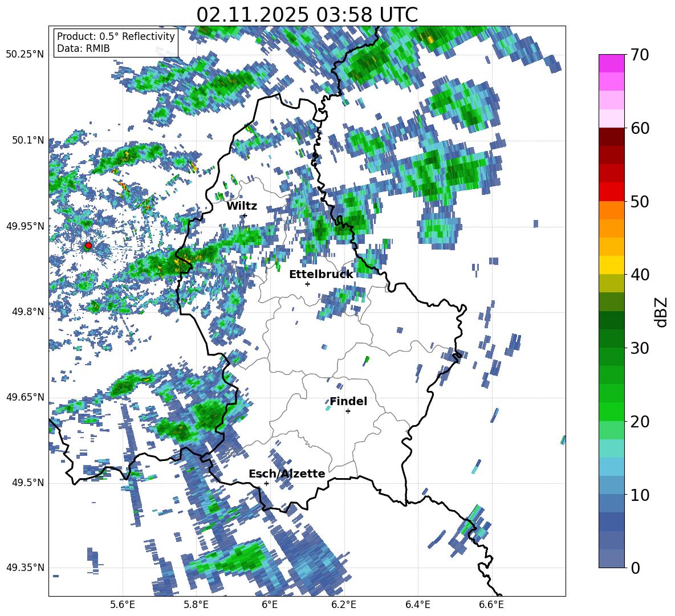Click the bright red 50 dBZ colorbar segment
The height and width of the screenshot is (616, 675).
[x=611, y=192]
